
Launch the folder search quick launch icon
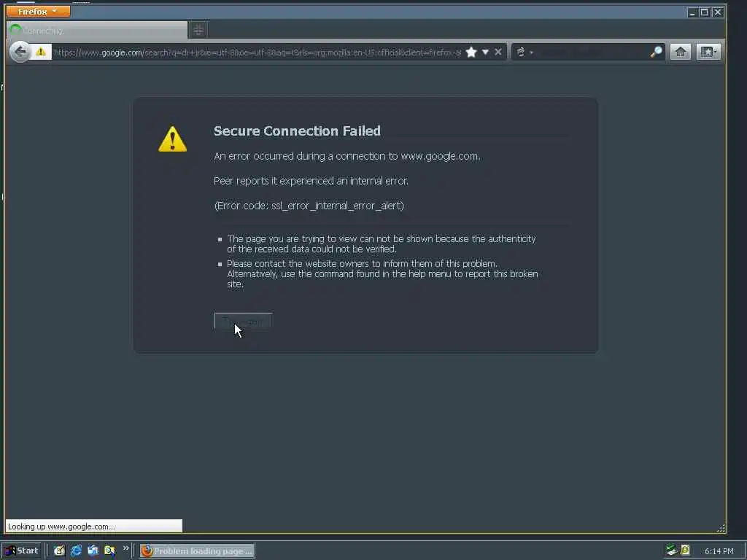click(x=109, y=551)
